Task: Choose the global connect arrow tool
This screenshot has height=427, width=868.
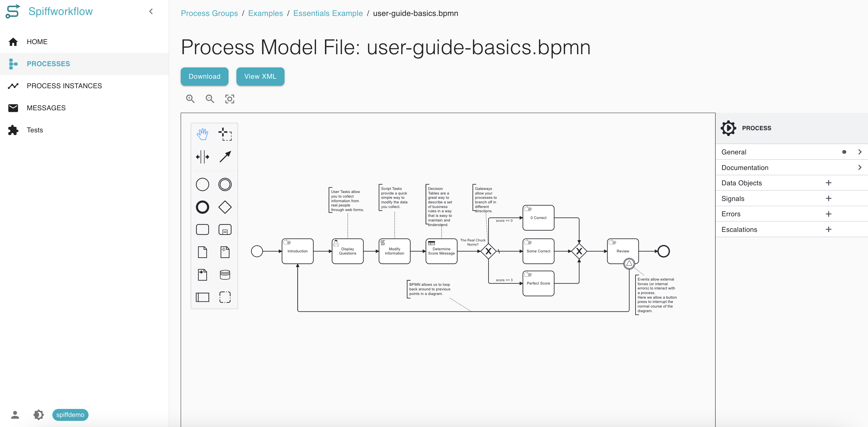Action: (x=225, y=157)
